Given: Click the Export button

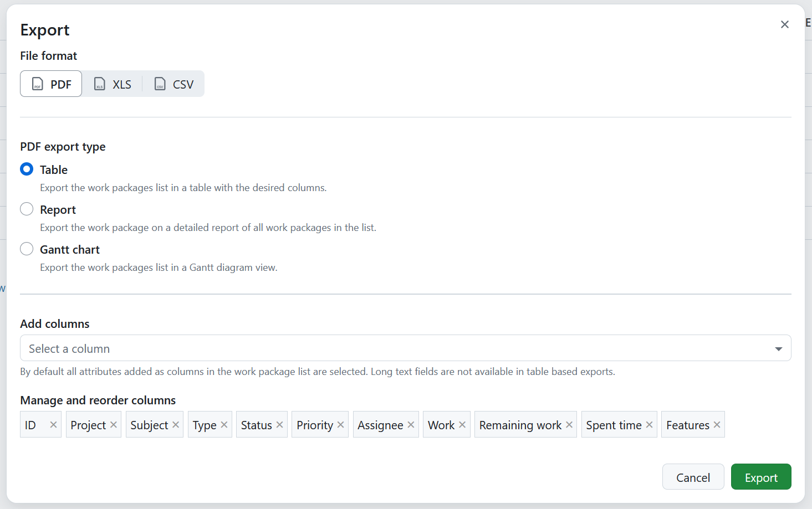Looking at the screenshot, I should point(761,477).
